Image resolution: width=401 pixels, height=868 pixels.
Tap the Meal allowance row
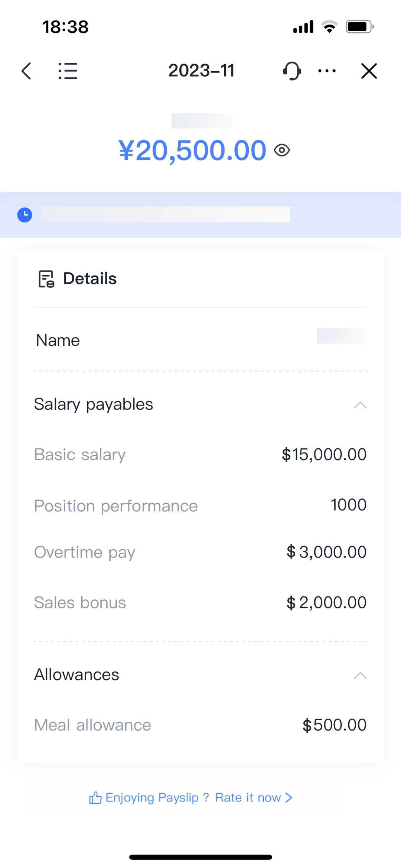(x=200, y=725)
